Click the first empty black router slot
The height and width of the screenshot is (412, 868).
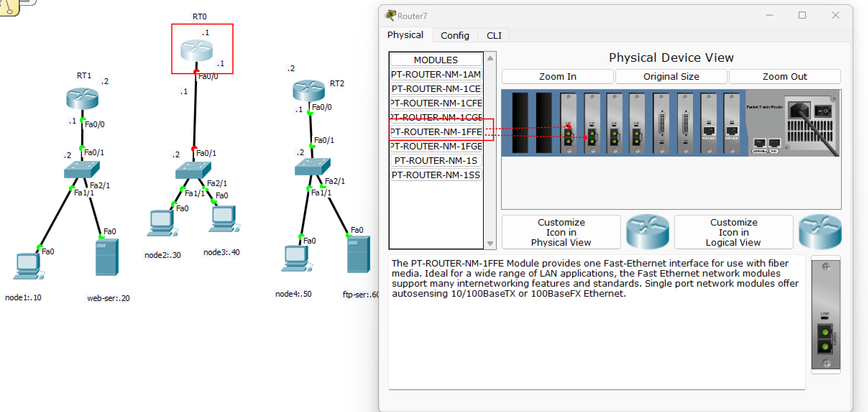pyautogui.click(x=520, y=123)
